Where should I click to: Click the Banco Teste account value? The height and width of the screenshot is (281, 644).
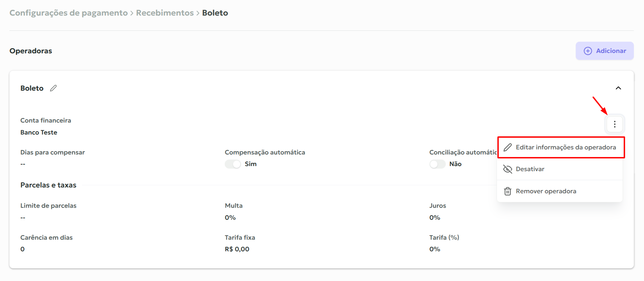[39, 133]
